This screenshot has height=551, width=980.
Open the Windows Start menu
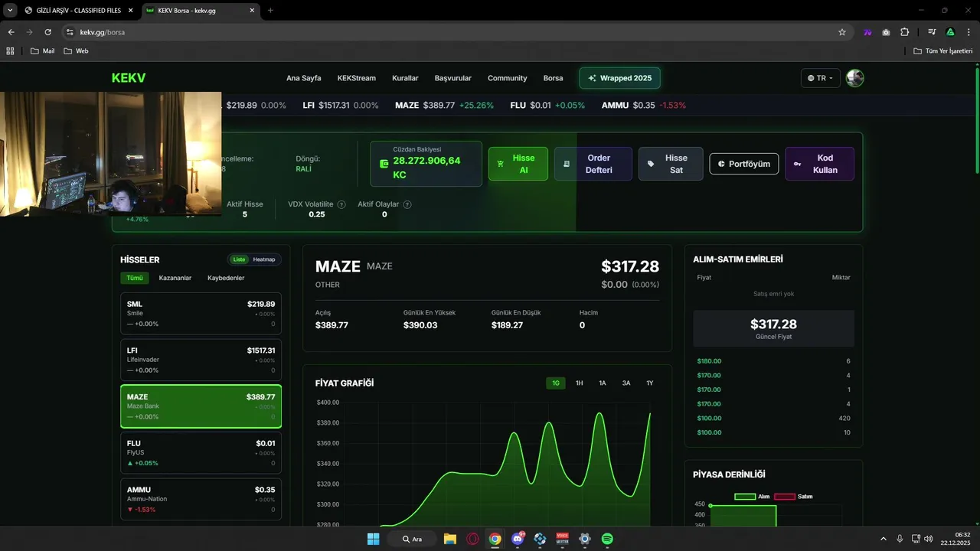coord(373,539)
